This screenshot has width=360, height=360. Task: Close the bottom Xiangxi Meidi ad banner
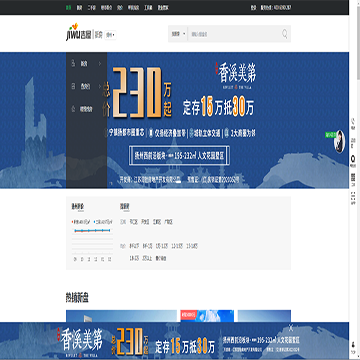pos(291,328)
